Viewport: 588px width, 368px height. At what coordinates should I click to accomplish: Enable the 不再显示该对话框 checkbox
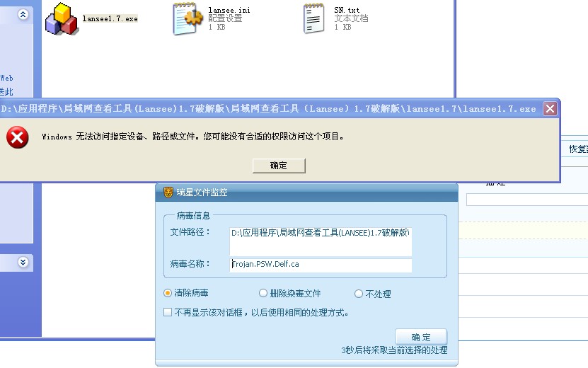click(168, 312)
